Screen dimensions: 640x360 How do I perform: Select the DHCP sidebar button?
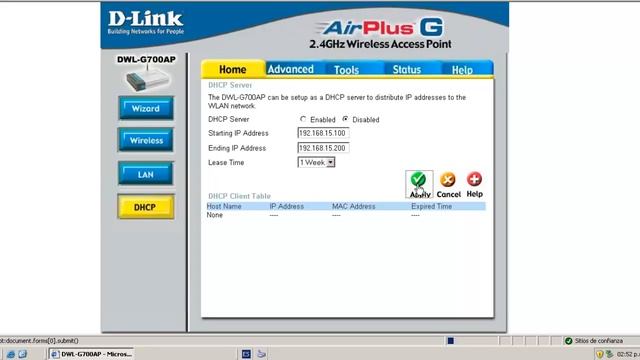146,207
